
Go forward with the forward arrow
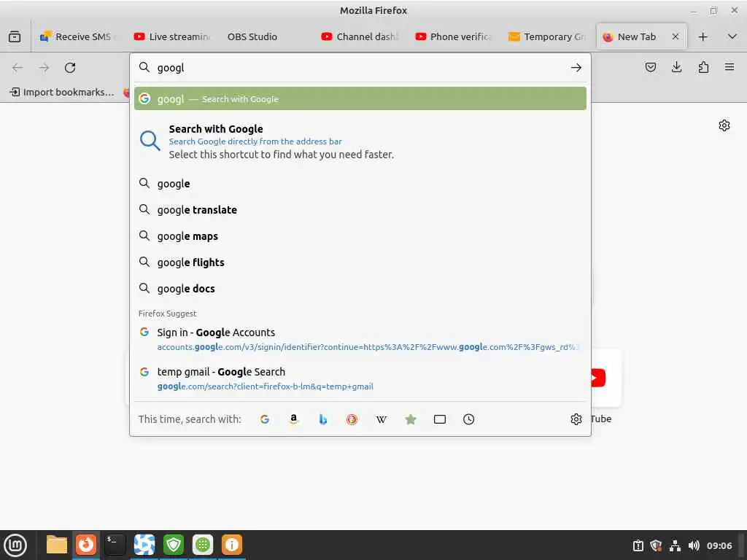tap(44, 68)
